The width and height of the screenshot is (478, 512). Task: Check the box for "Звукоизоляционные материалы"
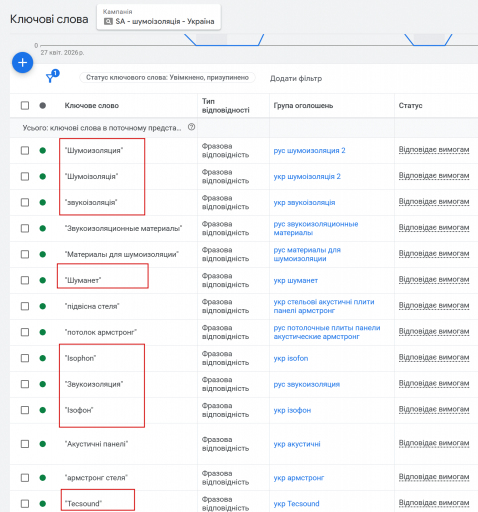tap(25, 228)
